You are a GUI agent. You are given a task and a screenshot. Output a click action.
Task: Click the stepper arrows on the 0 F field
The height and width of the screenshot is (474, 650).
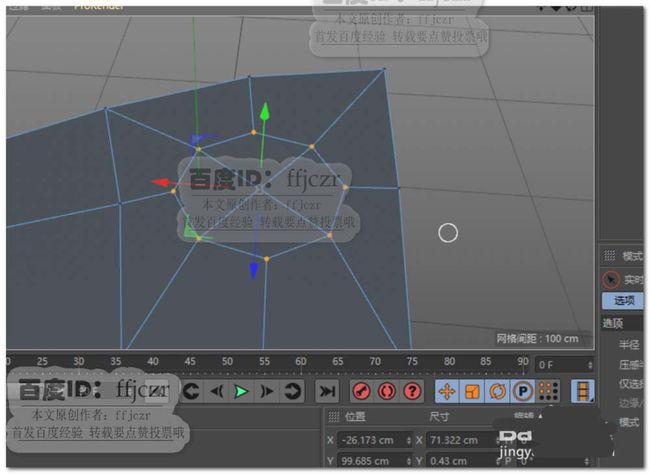(590, 365)
